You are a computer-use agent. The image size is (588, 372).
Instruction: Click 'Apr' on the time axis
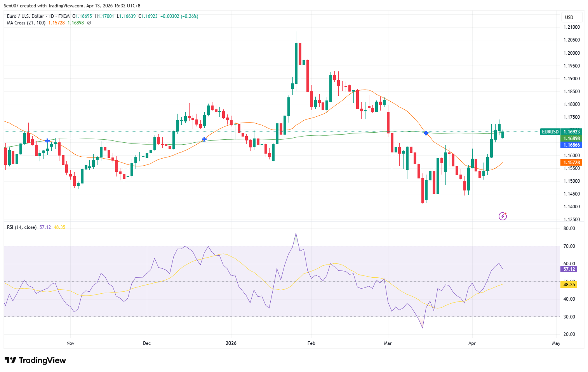tap(472, 343)
